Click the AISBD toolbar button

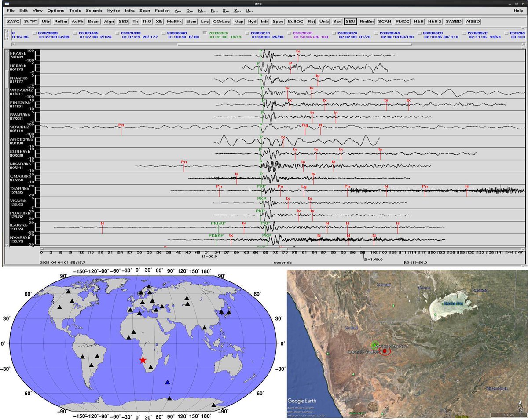point(474,21)
